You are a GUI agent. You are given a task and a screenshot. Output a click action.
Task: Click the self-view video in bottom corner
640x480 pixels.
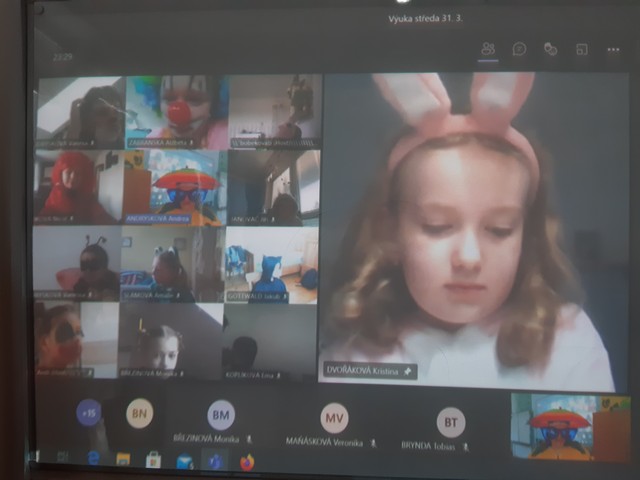[x=569, y=427]
